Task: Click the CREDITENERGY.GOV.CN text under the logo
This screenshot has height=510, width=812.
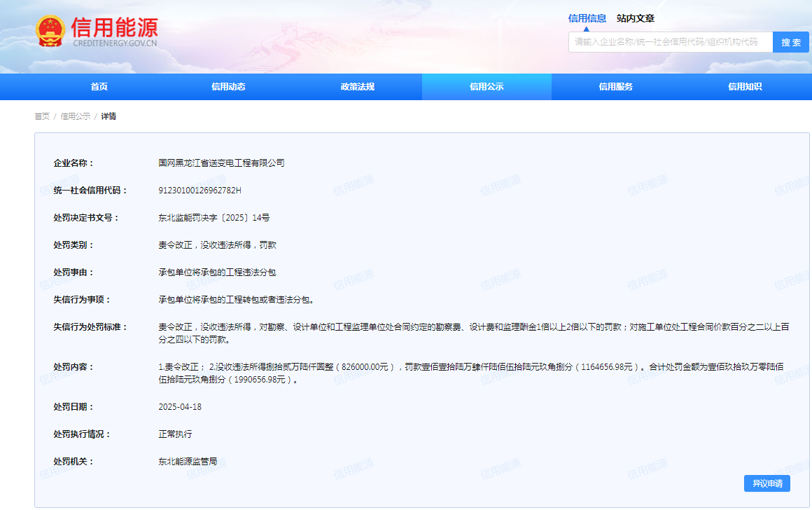Action: tap(115, 43)
